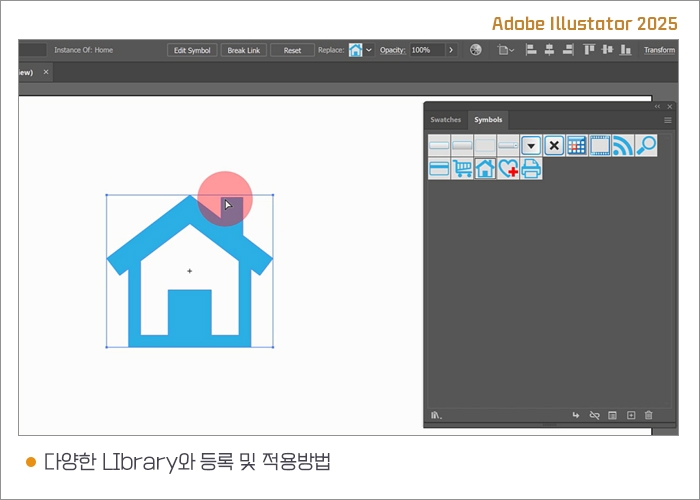The image size is (700, 500).
Task: Select the first text field symbol
Action: click(439, 146)
